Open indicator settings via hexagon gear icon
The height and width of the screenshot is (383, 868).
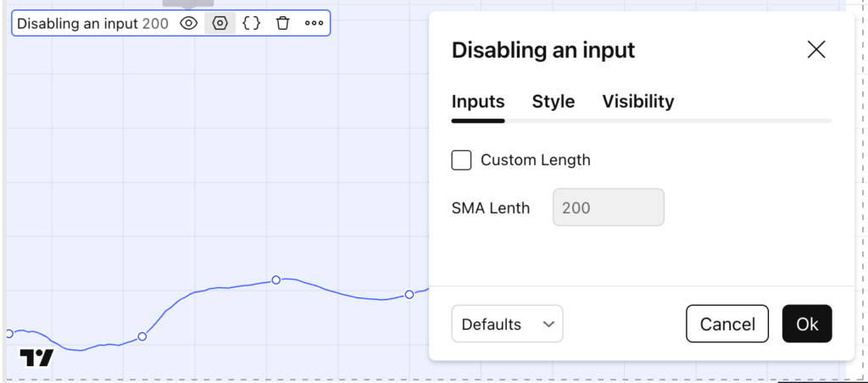(220, 24)
